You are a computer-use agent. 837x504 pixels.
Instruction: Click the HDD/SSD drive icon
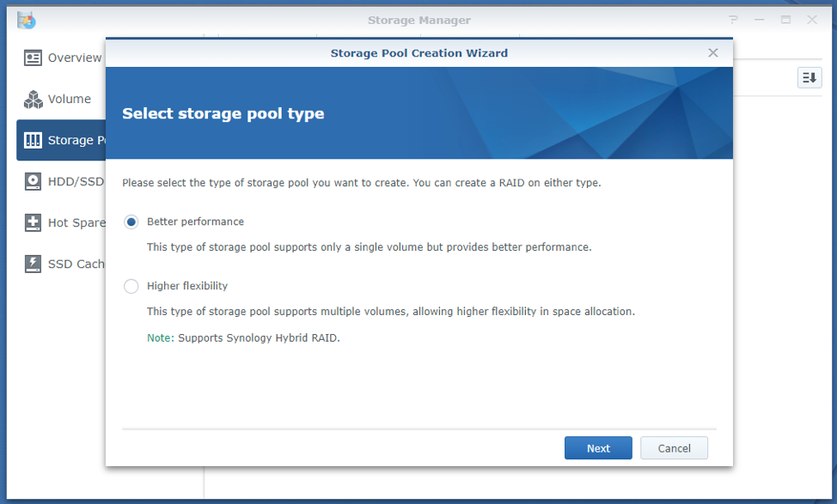[34, 181]
